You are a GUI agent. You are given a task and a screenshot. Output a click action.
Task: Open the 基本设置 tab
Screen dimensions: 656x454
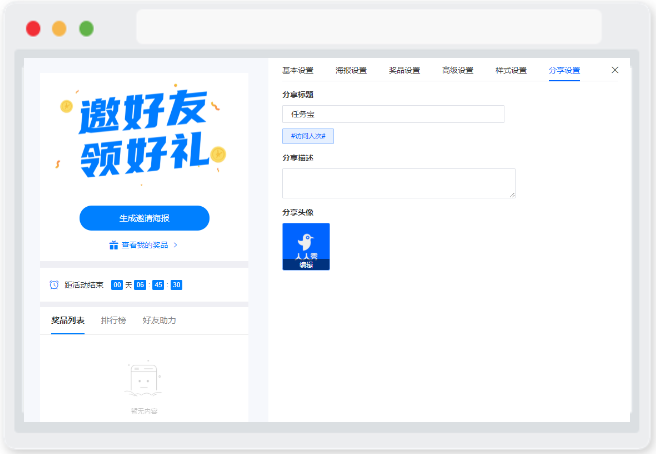(297, 70)
